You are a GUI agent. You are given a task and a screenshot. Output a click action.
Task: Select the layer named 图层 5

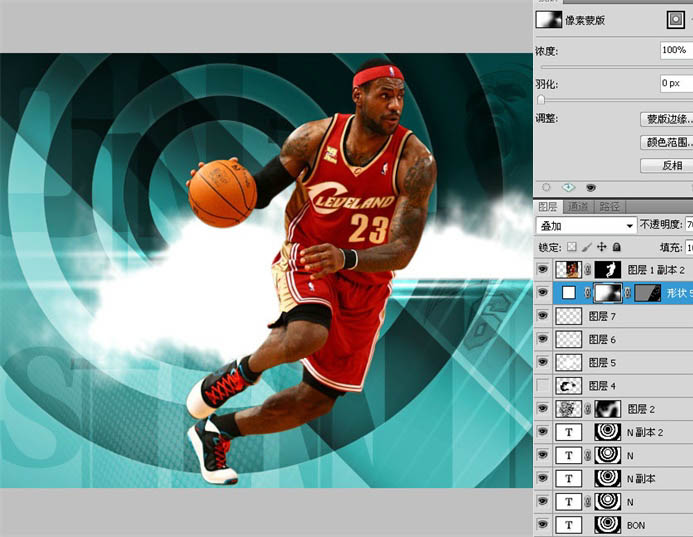[x=602, y=362]
